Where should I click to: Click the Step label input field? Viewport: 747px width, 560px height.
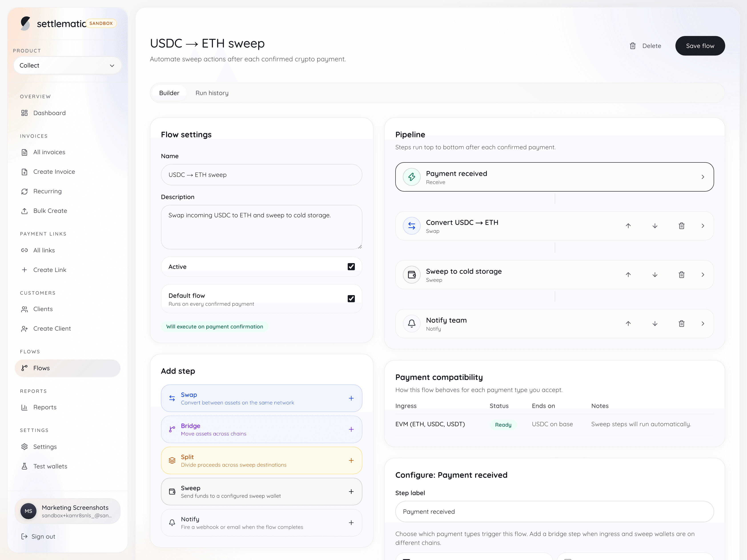point(554,512)
